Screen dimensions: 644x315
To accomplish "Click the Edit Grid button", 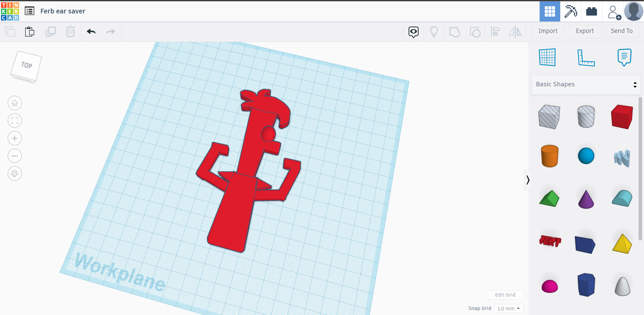I will [505, 295].
